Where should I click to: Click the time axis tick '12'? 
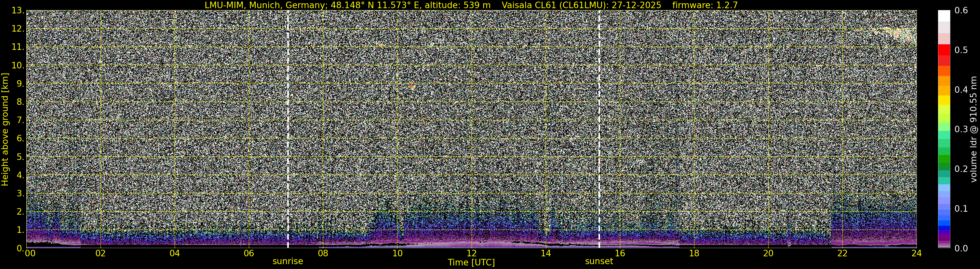pos(471,254)
